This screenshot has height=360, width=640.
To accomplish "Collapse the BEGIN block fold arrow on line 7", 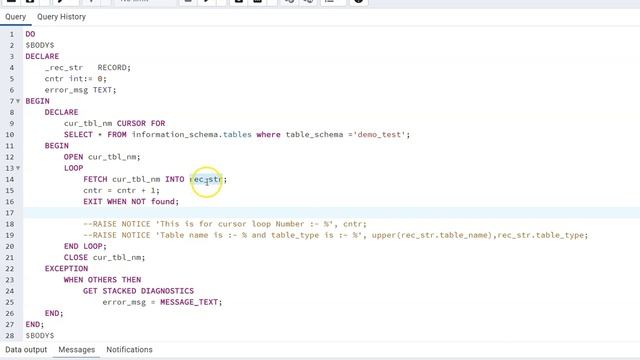I will [x=18, y=101].
